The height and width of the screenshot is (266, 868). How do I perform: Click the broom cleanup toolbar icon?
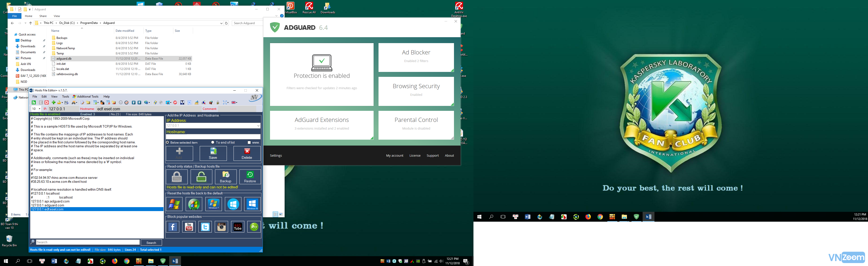pyautogui.click(x=197, y=102)
